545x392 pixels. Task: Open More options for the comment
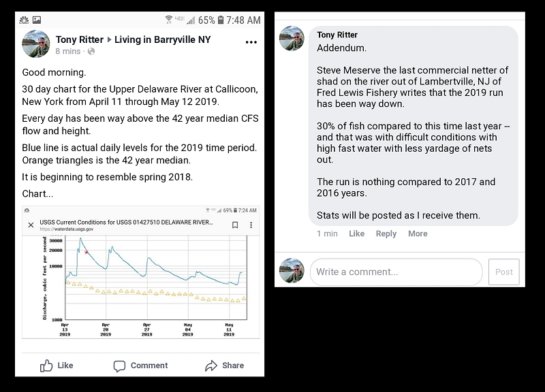(418, 233)
